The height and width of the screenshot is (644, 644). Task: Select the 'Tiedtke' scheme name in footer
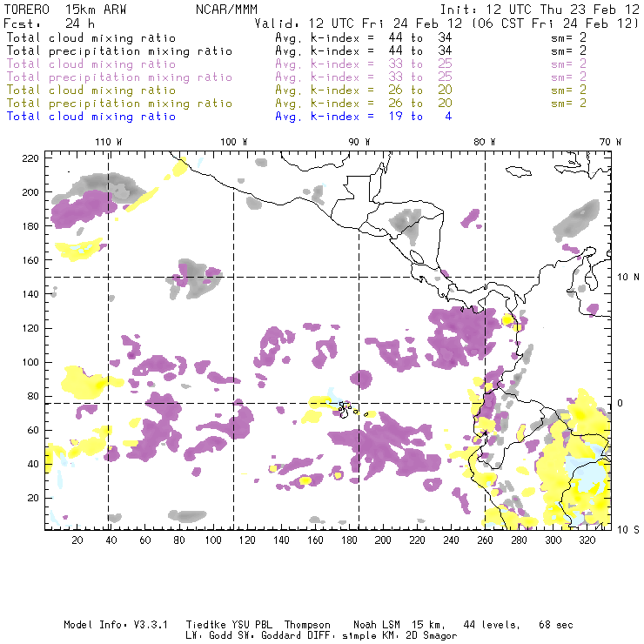205,625
